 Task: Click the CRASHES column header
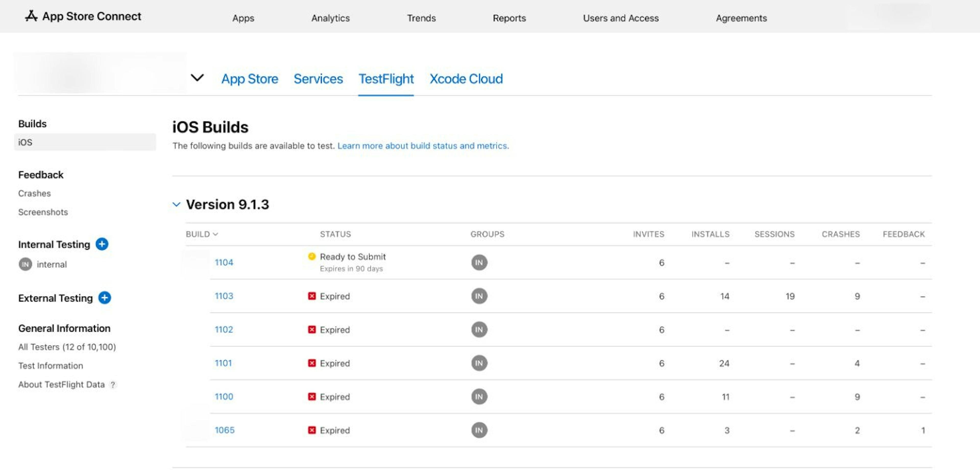[840, 234]
